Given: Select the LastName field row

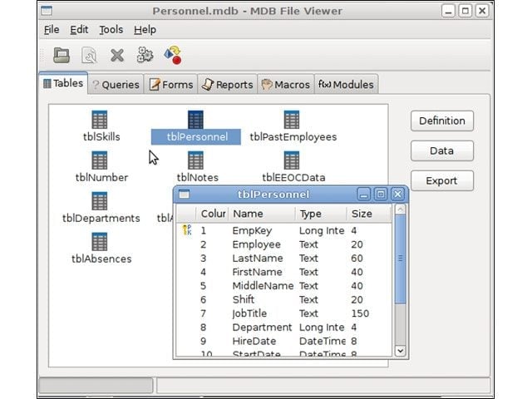Looking at the screenshot, I should pos(284,259).
